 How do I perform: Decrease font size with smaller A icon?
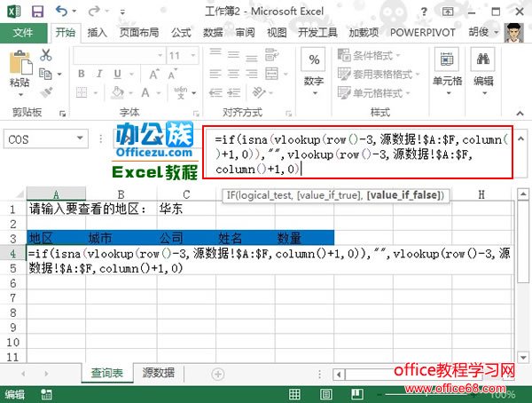(172, 75)
